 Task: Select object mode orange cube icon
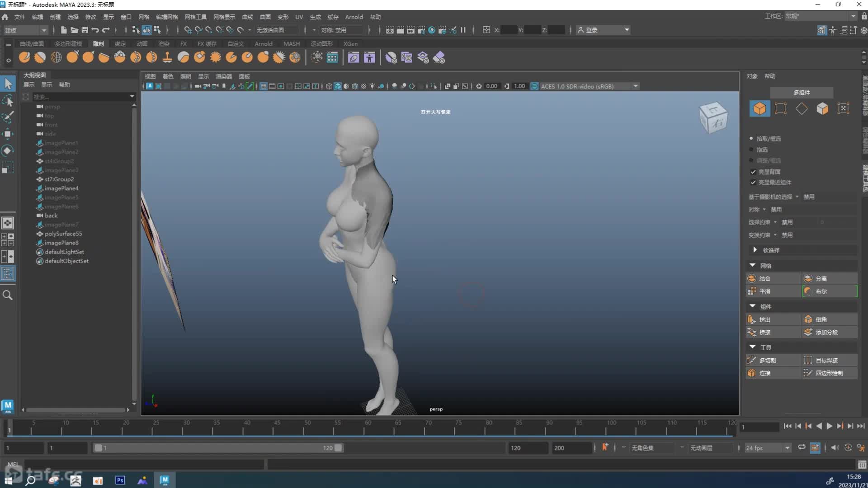pos(760,108)
